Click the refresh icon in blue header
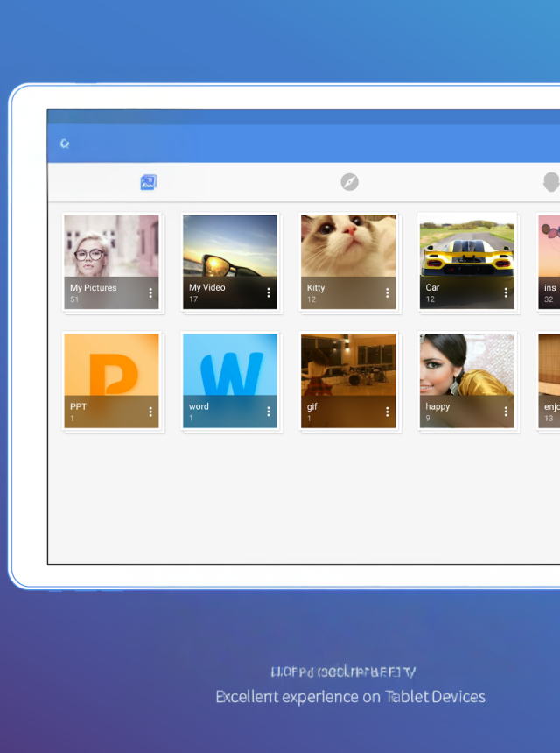 pos(65,144)
